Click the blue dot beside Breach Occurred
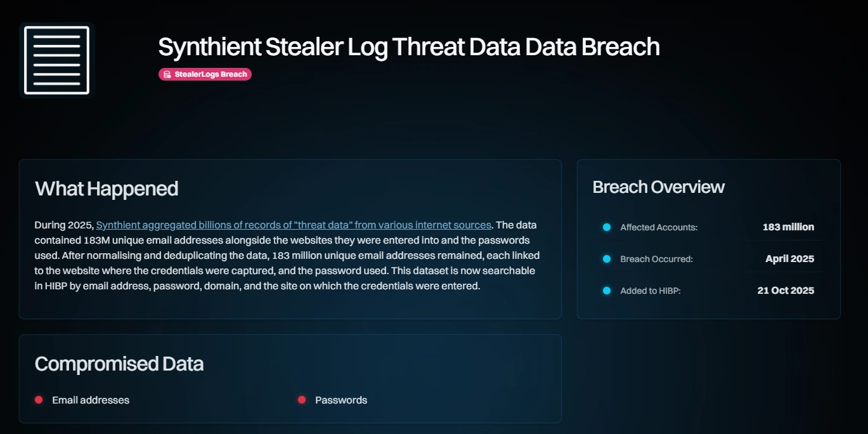Viewport: 868px width, 434px height. tap(607, 259)
